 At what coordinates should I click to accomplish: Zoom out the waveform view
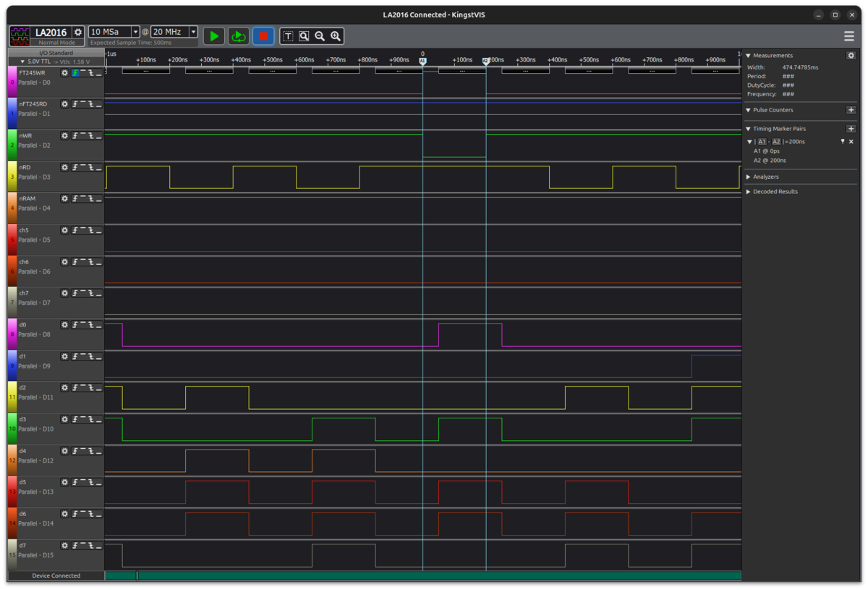point(320,35)
